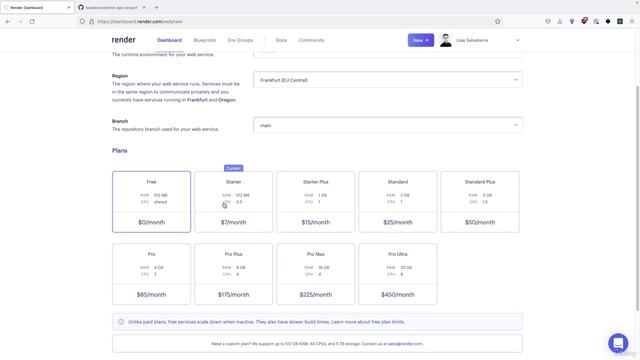Expand the user account menu chevron
Viewport: 640px width, 360px height.
click(518, 40)
